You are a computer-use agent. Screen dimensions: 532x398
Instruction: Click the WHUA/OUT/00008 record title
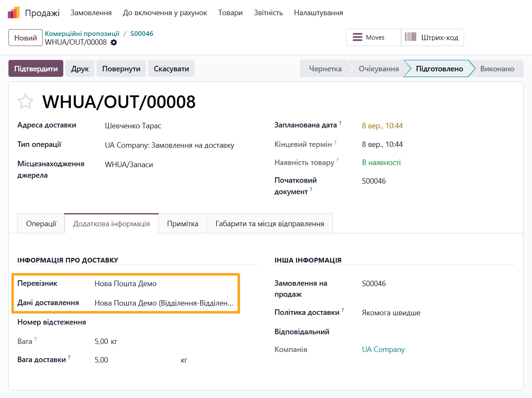119,102
